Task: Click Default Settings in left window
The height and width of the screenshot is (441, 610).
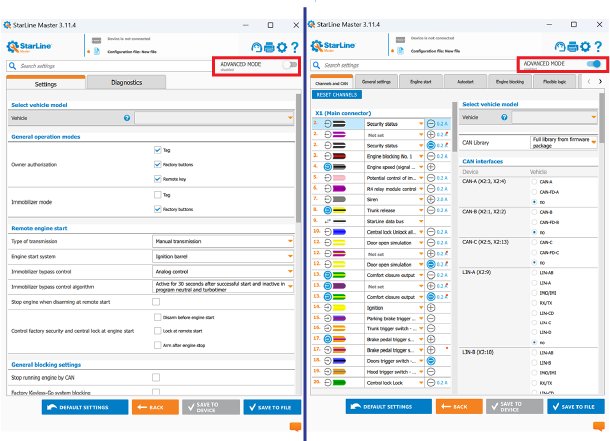Action: [85, 407]
